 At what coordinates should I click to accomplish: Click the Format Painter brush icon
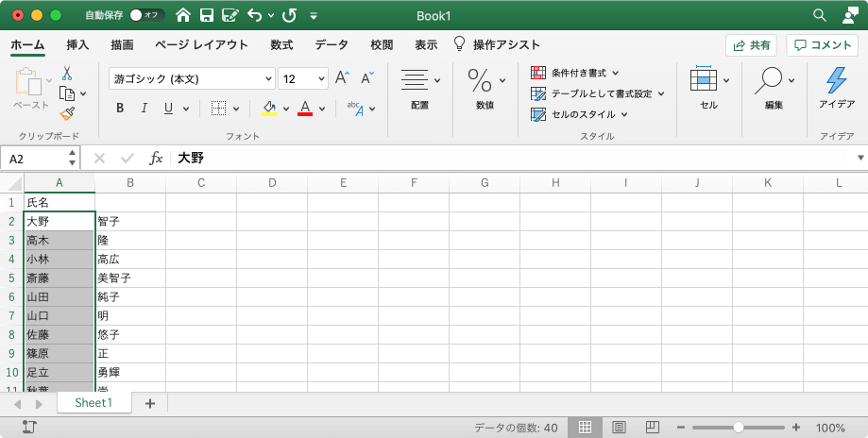tap(67, 113)
